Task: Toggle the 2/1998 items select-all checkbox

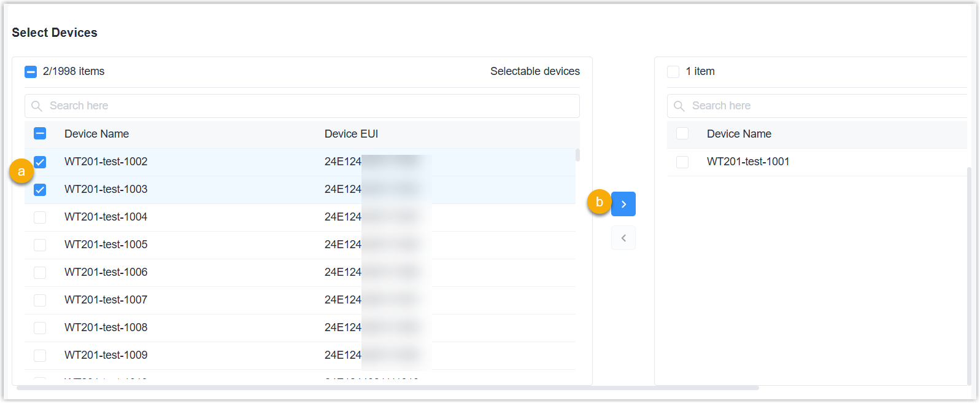Action: click(x=31, y=72)
